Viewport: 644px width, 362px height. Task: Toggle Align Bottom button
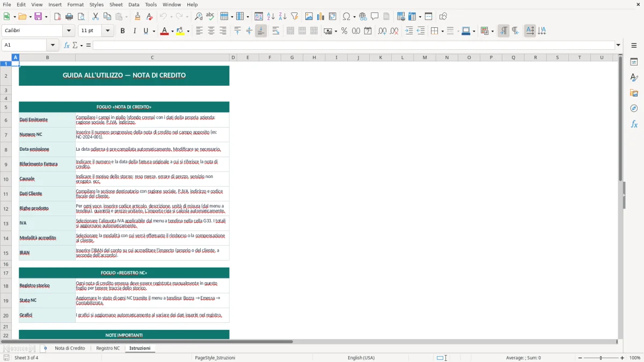pyautogui.click(x=261, y=31)
